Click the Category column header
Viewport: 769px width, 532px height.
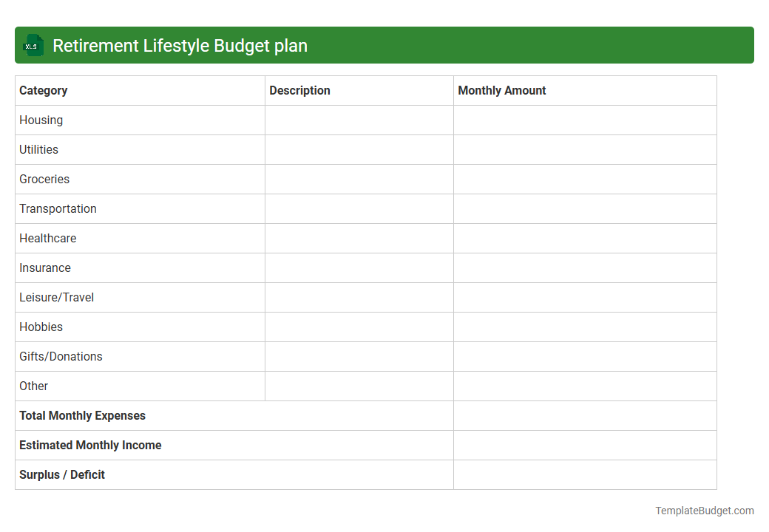[x=43, y=90]
